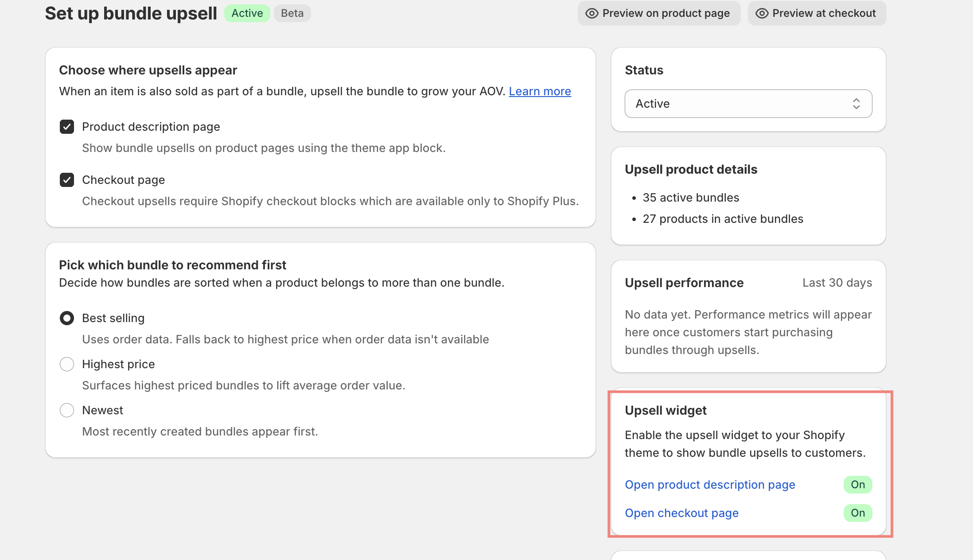Uncheck the Product description page checkbox
Image resolution: width=973 pixels, height=560 pixels.
(67, 127)
